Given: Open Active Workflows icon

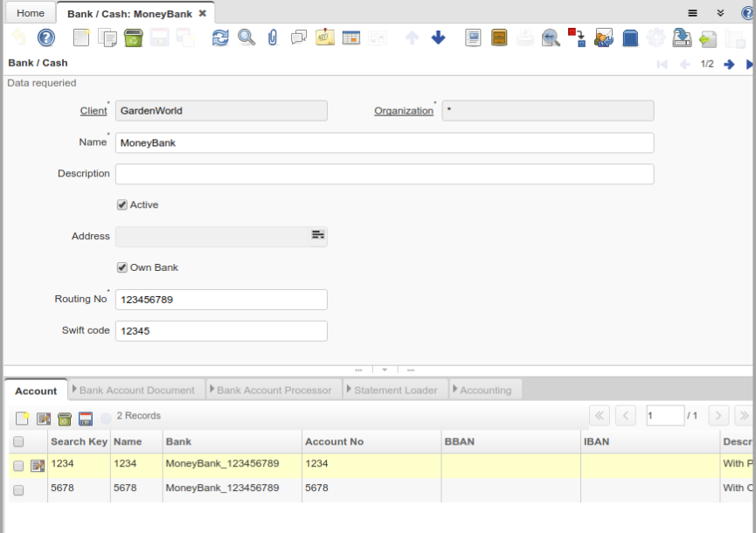Looking at the screenshot, I should coord(577,38).
